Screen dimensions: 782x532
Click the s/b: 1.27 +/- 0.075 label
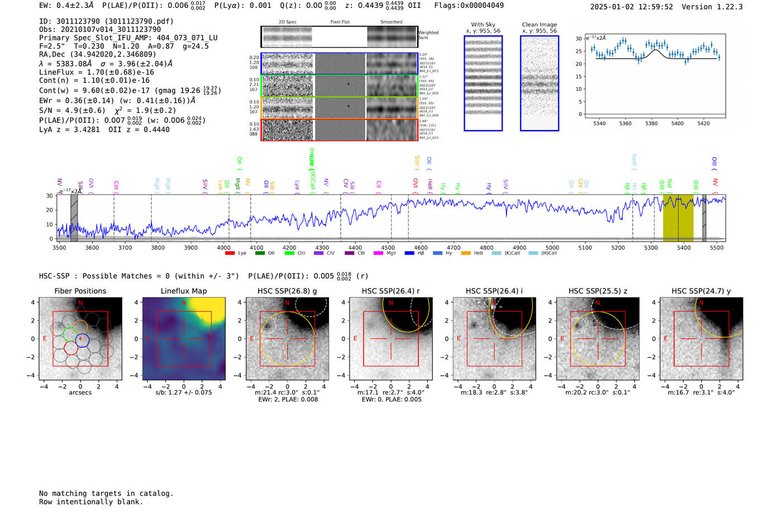click(184, 392)
